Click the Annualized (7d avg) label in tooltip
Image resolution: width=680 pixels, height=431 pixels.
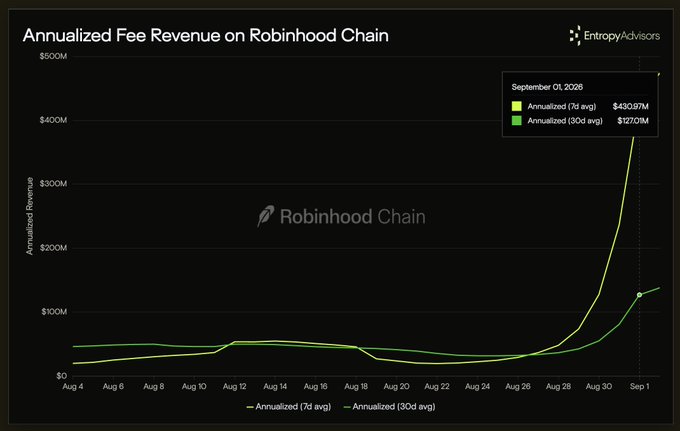pos(562,106)
